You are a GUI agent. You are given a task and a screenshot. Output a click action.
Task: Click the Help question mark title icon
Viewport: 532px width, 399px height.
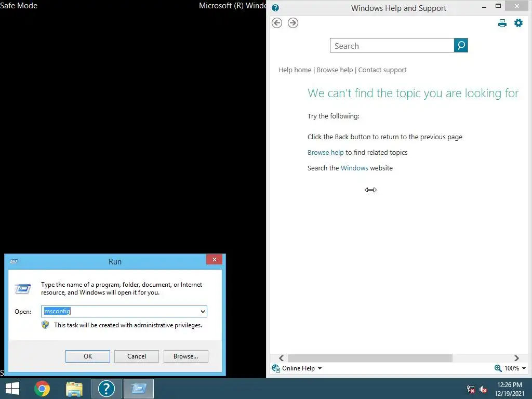[x=275, y=8]
